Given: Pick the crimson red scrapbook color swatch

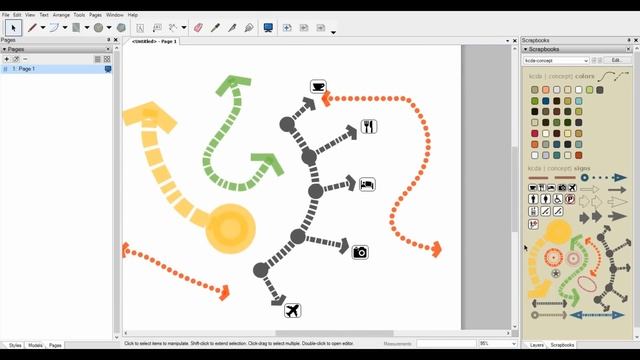Looking at the screenshot, I should 535,133.
